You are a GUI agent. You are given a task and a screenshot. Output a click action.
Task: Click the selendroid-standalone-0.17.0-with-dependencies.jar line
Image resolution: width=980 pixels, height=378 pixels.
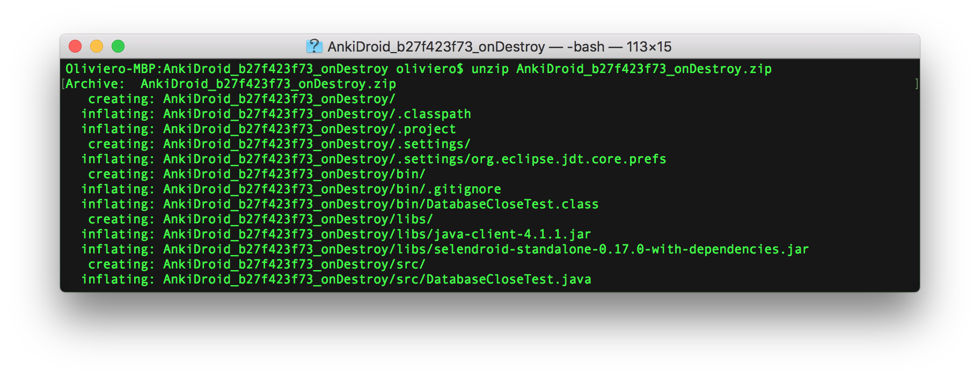pos(445,250)
